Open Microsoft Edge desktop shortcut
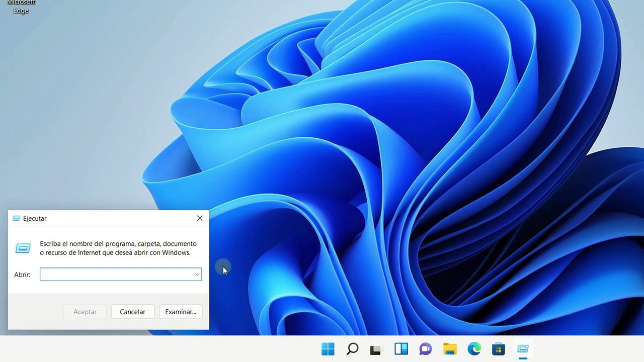The height and width of the screenshot is (362, 644). pos(21,7)
